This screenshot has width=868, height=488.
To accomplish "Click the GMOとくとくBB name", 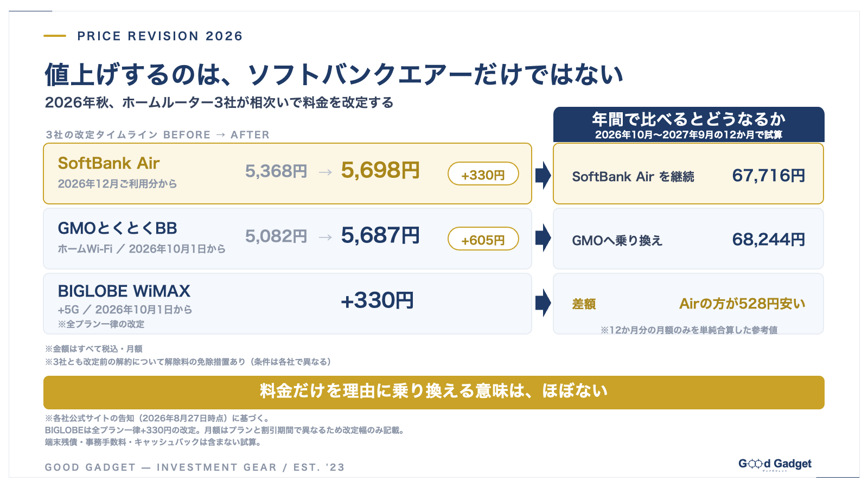I will 117,228.
